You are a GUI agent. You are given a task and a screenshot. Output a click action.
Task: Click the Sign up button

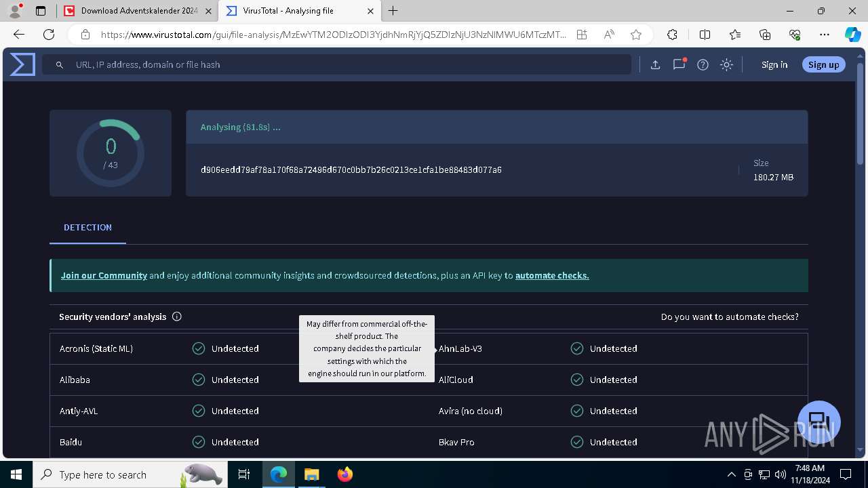click(x=823, y=64)
